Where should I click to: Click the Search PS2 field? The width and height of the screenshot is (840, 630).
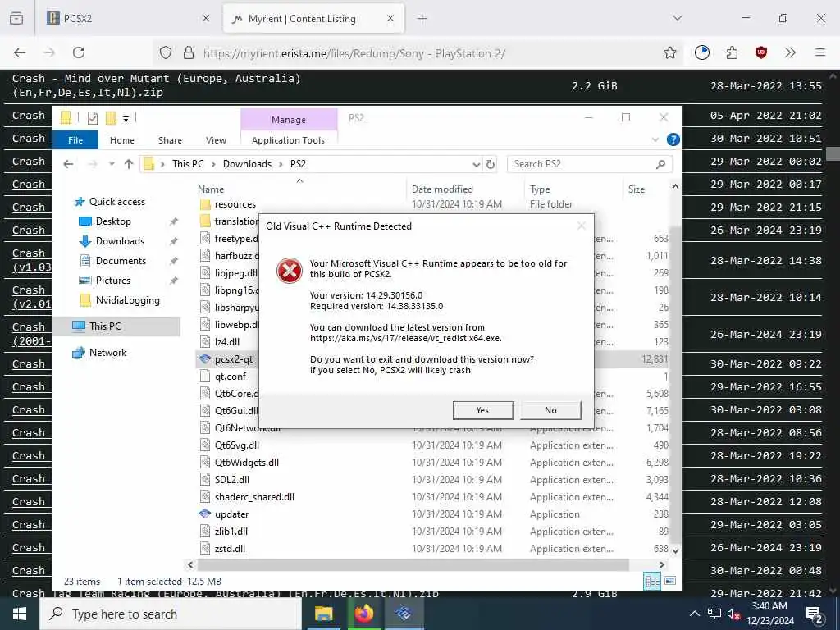589,164
